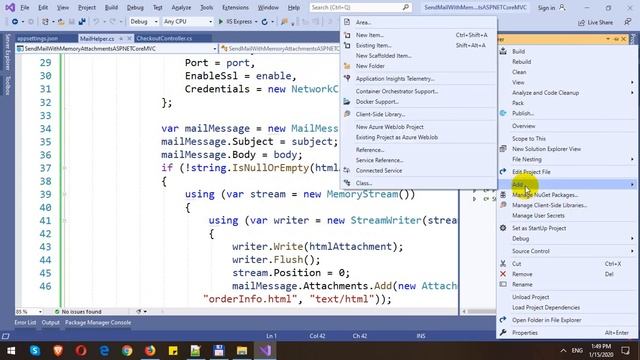Image resolution: width=640 pixels, height=360 pixels.
Task: Select Scope to This
Action: pos(529,138)
